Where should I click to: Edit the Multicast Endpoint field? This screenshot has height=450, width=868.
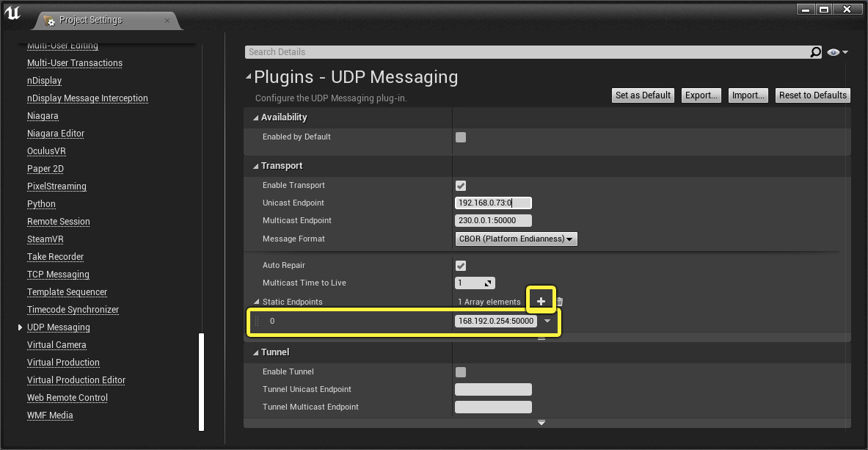493,220
